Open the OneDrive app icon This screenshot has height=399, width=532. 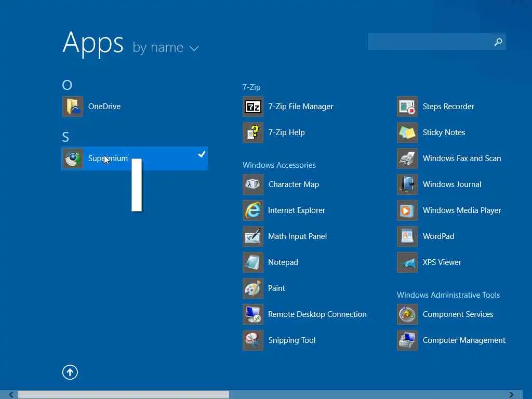[73, 107]
